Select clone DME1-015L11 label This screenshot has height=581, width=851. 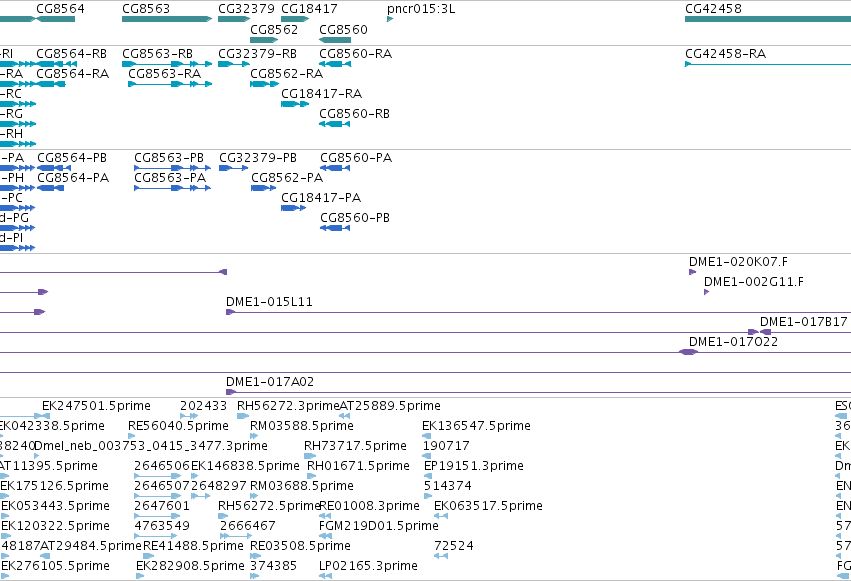click(x=269, y=302)
